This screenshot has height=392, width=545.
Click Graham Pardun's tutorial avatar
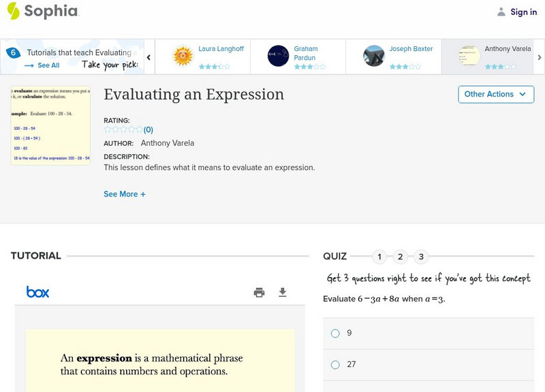[278, 56]
